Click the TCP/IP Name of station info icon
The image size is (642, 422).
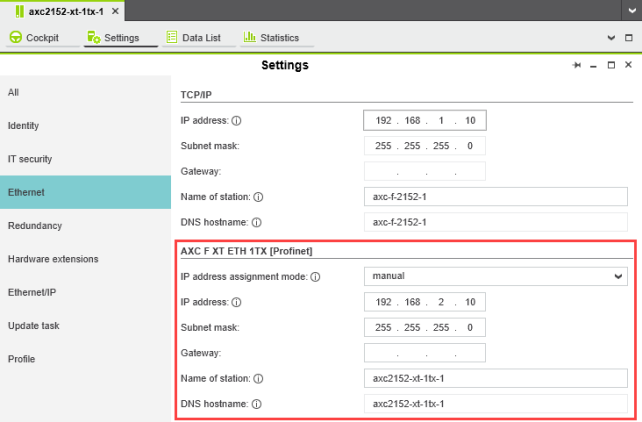point(258,197)
